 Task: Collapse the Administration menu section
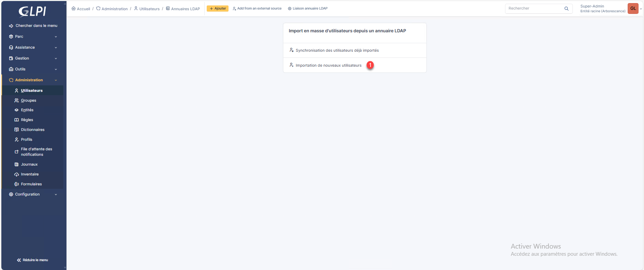coord(33,80)
